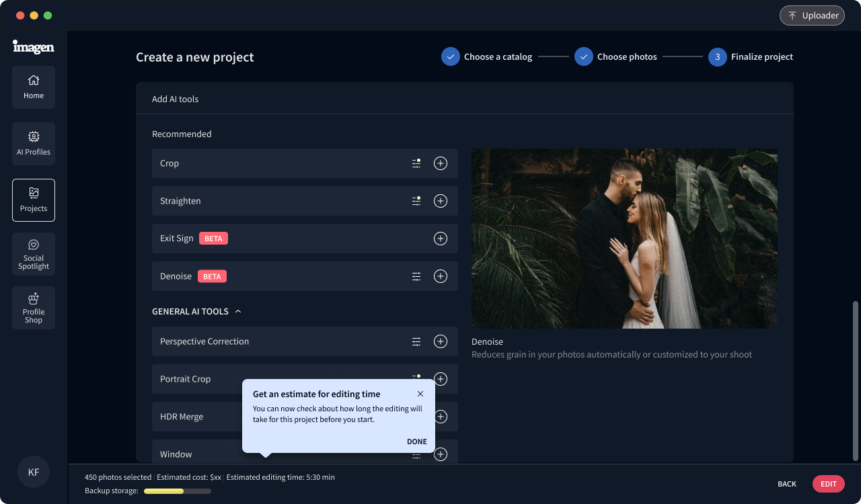This screenshot has width=861, height=504.
Task: Select the Projects sidebar tab
Action: pos(34,200)
